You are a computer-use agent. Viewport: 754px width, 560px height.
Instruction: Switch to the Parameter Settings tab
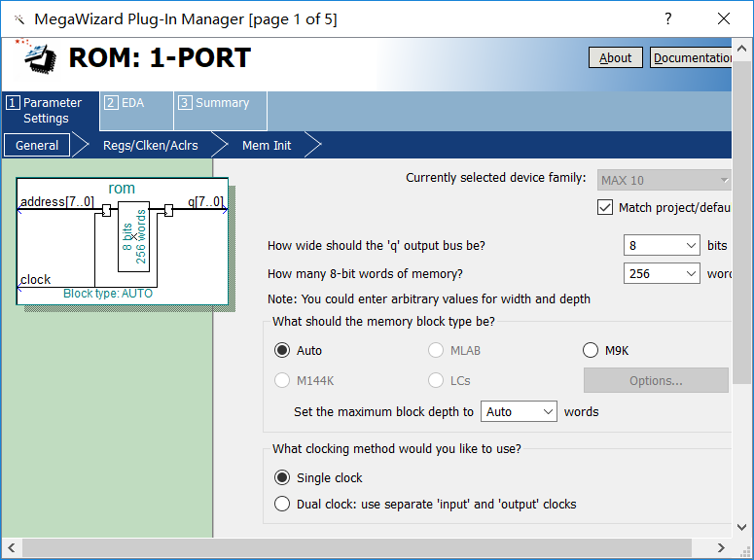click(x=51, y=111)
